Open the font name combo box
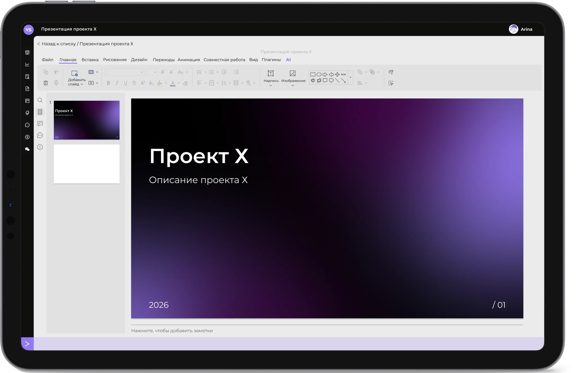This screenshot has height=373, width=588. pos(124,72)
